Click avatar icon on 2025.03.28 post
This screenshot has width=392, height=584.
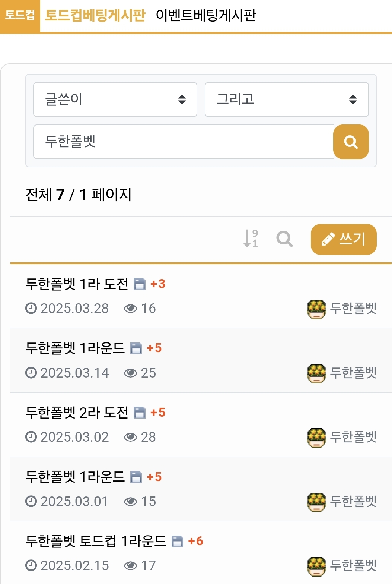pos(316,309)
